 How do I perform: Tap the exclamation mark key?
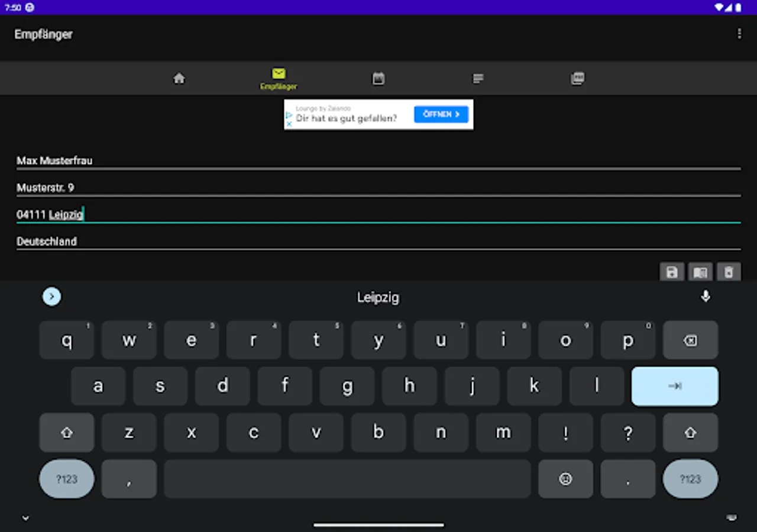click(x=565, y=433)
